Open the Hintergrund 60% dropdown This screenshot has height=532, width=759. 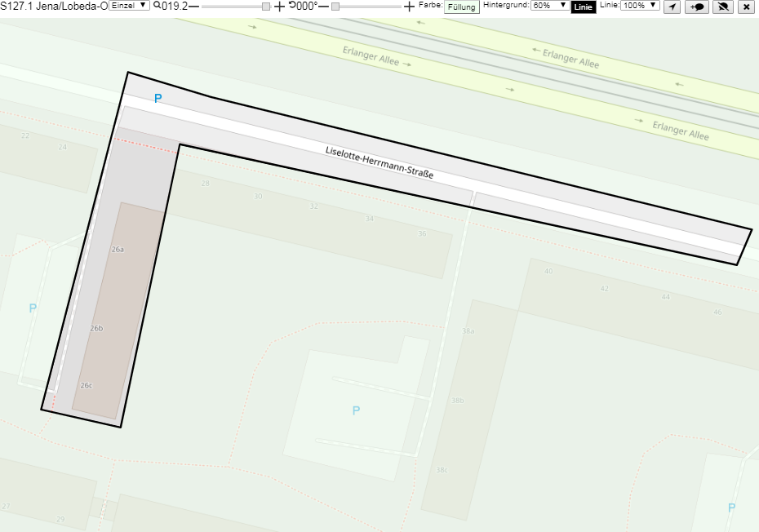(550, 6)
